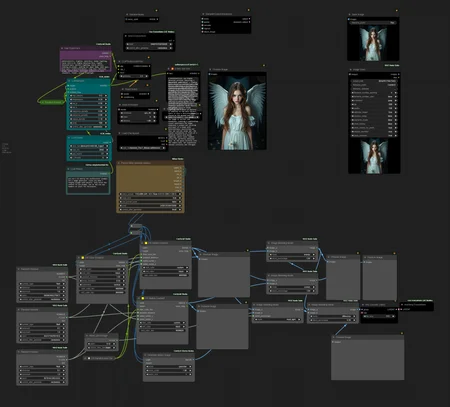Select the green pill-shaped primitive node
The height and width of the screenshot is (407, 450).
pyautogui.click(x=52, y=102)
